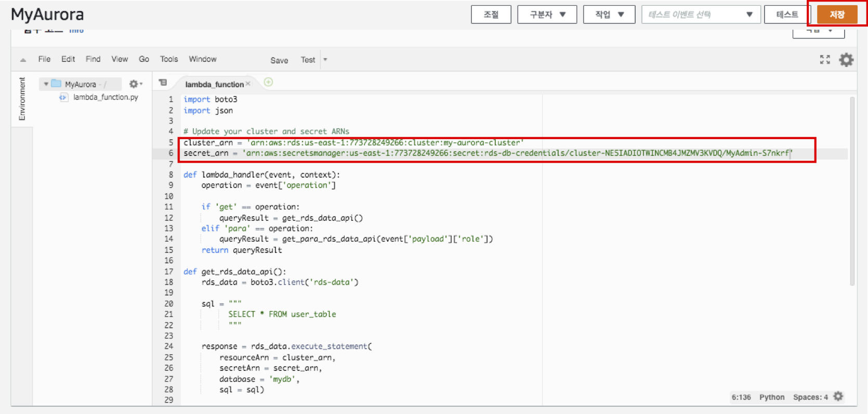Open the new tab plus icon
Viewport: 868px width, 414px height.
[x=268, y=82]
